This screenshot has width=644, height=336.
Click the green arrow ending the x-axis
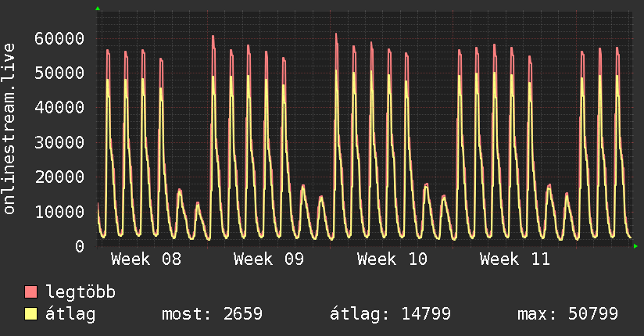635,246
